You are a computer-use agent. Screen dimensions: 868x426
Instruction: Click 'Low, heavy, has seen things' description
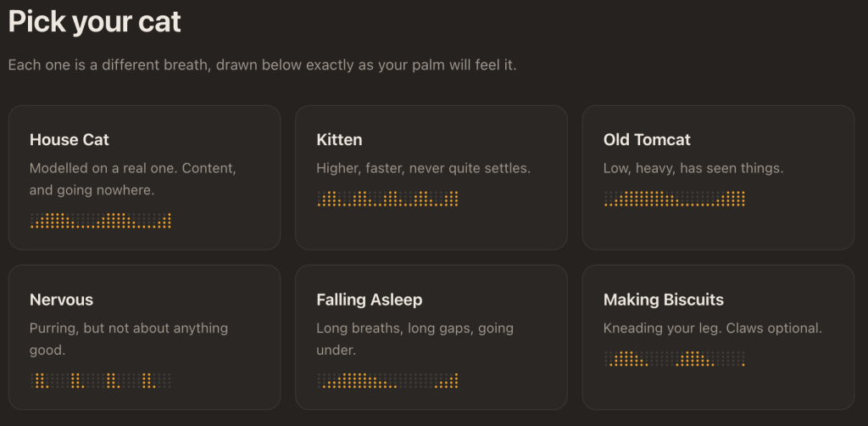tap(693, 168)
